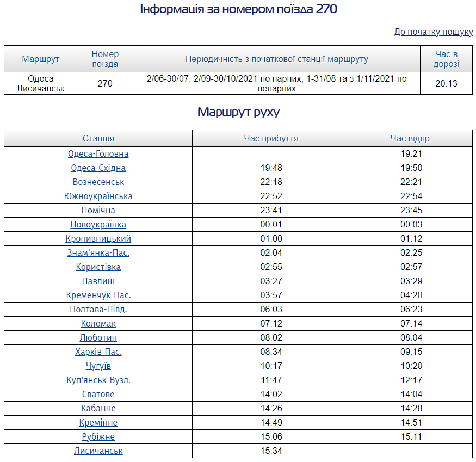
Task: Open the Куп'янськ-Вузл. station link
Action: click(98, 380)
